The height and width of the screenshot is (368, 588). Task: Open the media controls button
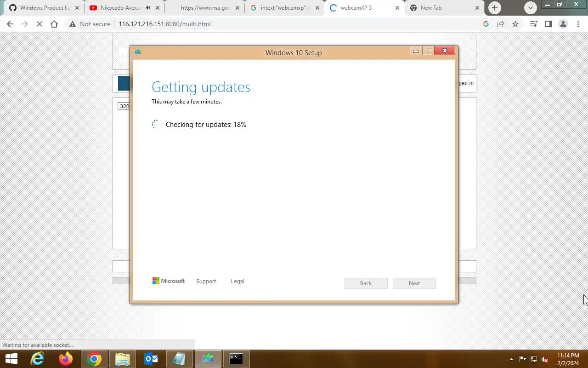tap(534, 24)
